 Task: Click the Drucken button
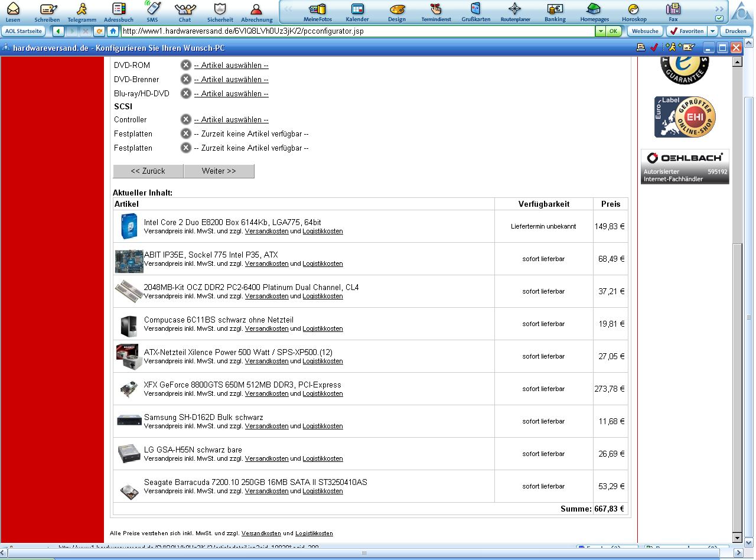[x=736, y=31]
